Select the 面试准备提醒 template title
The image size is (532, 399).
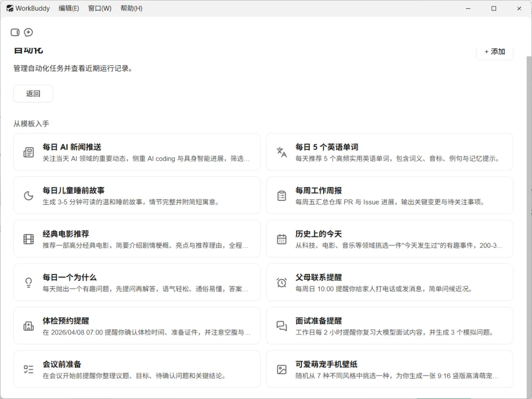click(319, 321)
